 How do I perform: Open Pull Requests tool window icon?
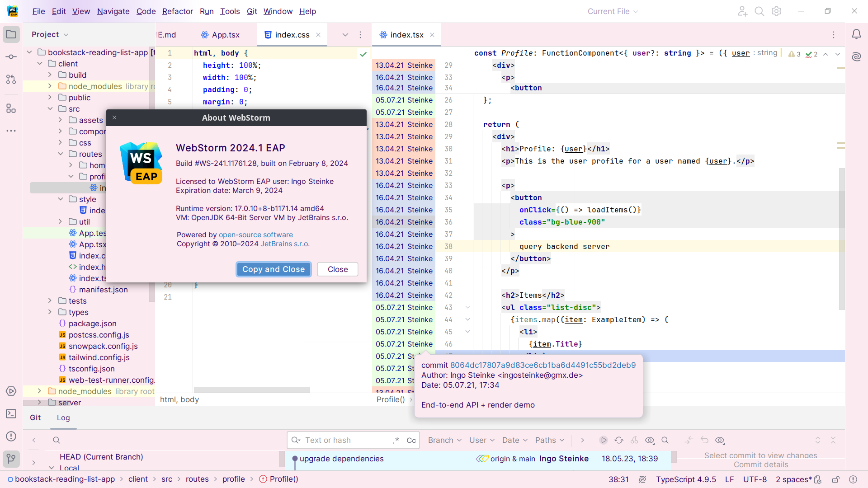11,80
